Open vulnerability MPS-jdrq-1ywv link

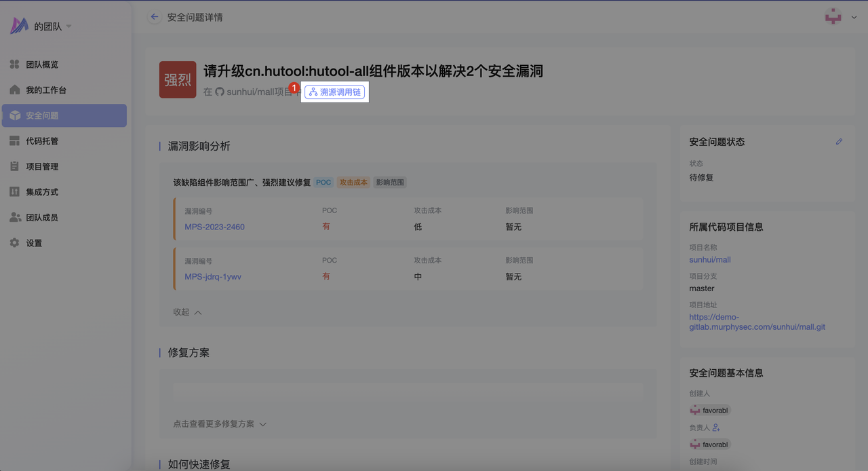[x=213, y=277]
